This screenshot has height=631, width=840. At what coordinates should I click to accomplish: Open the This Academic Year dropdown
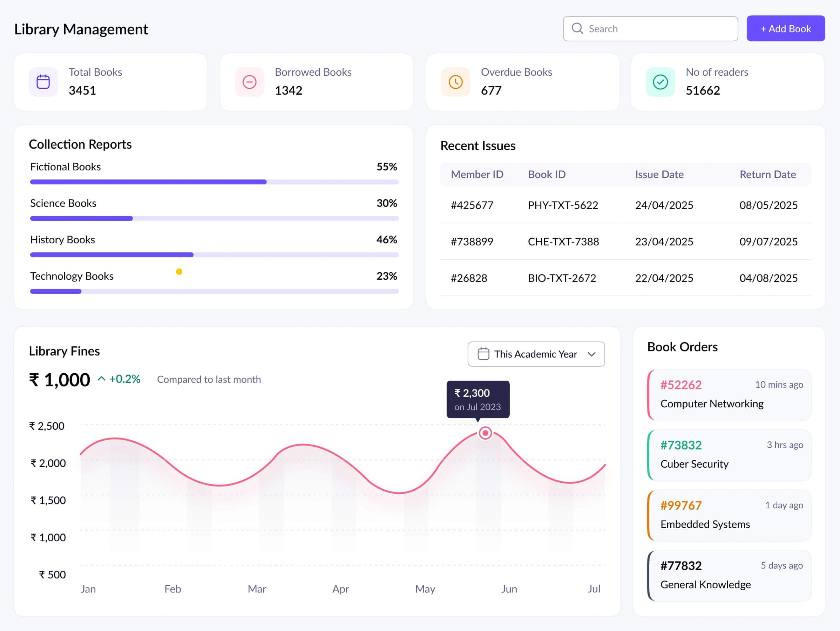[x=535, y=354]
